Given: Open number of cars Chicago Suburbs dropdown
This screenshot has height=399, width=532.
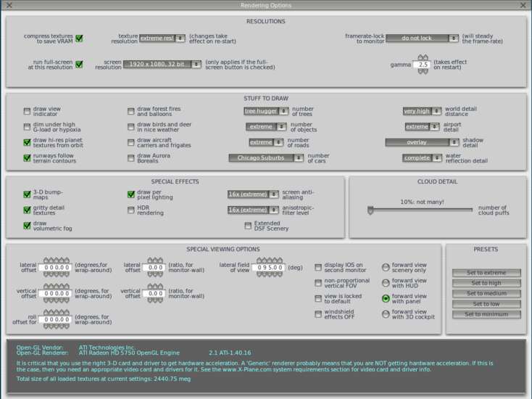Looking at the screenshot, I should [x=266, y=157].
